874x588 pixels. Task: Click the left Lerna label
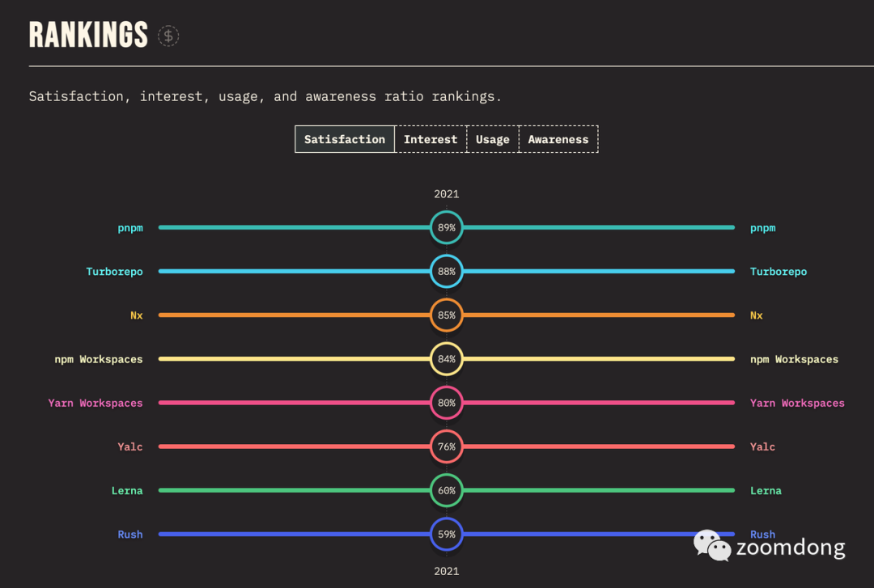(127, 491)
